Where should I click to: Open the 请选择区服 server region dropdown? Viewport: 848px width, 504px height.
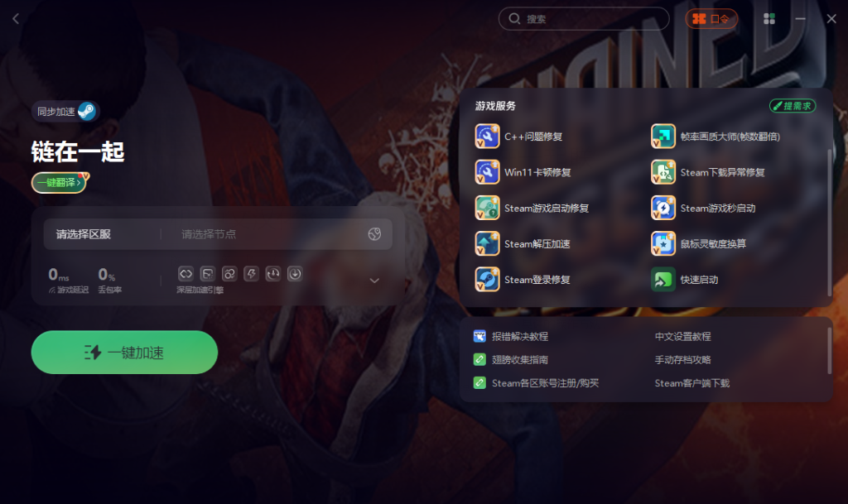pyautogui.click(x=101, y=234)
